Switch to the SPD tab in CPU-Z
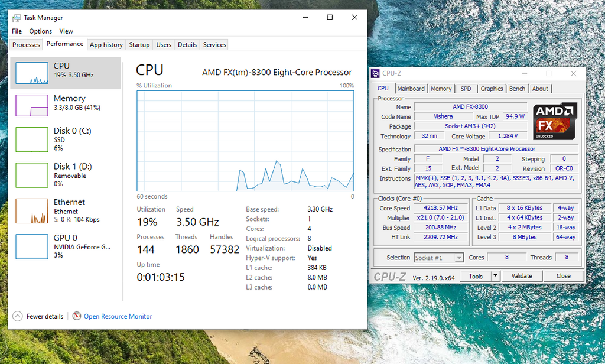The height and width of the screenshot is (364, 605). (466, 89)
